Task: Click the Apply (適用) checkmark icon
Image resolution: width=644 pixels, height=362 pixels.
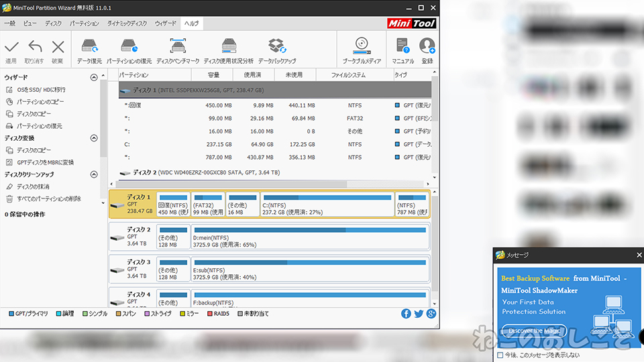Action: 11,47
